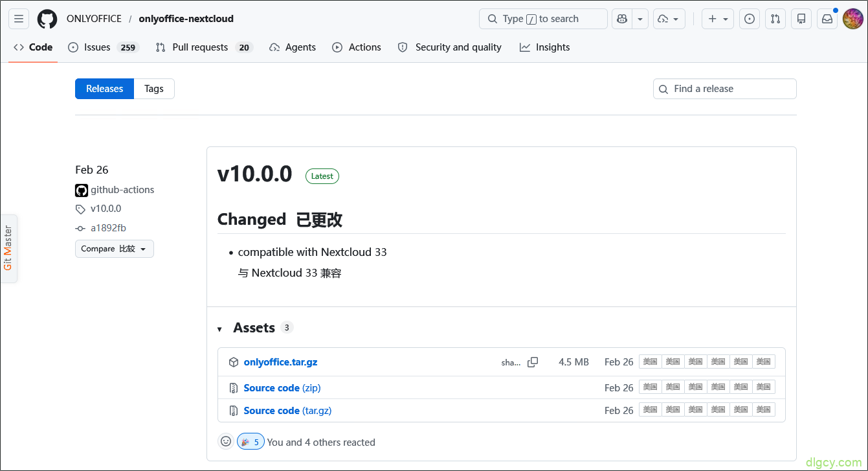Screen dimensions: 868x471
Task: Open the user avatar menu
Action: click(x=853, y=19)
